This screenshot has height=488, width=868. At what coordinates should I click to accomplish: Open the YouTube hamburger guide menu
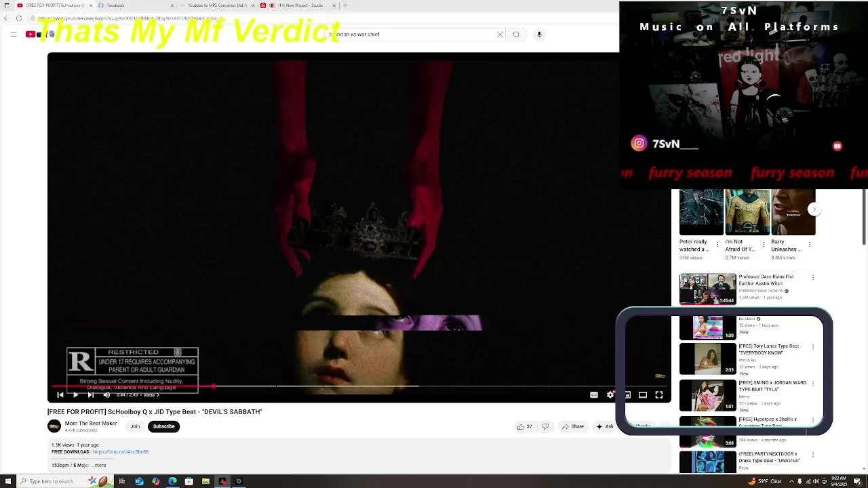coord(13,34)
